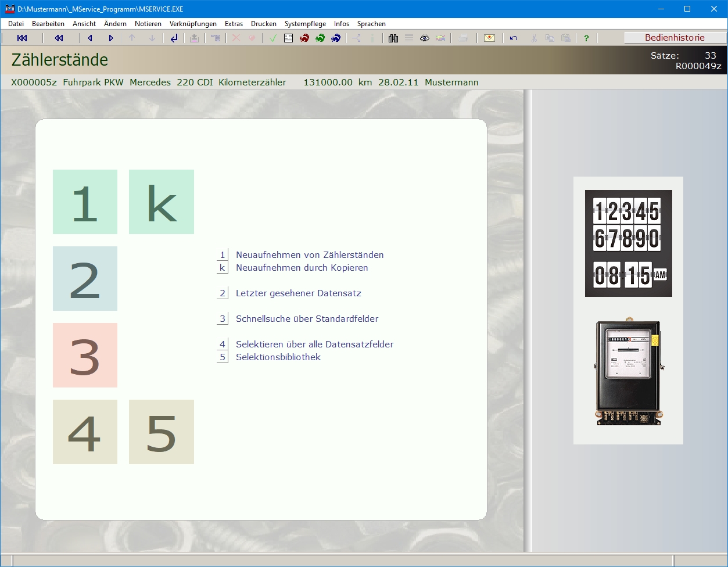
Task: Click the red squirrel toolbar icon
Action: click(304, 38)
